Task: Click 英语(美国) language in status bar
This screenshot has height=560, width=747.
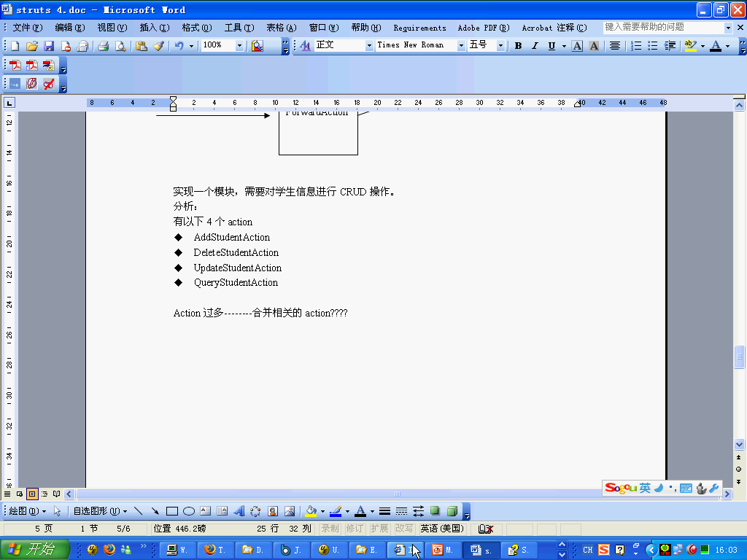Action: [442, 529]
